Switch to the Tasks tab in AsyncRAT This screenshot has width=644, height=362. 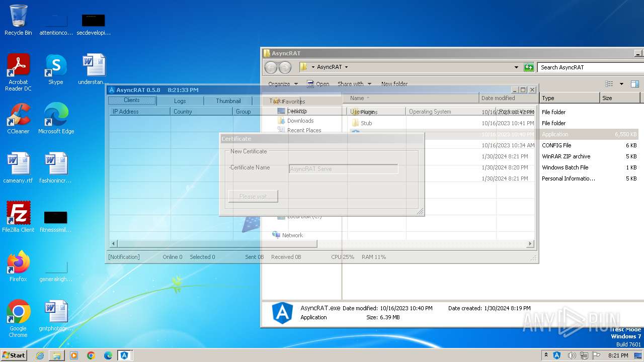[276, 101]
